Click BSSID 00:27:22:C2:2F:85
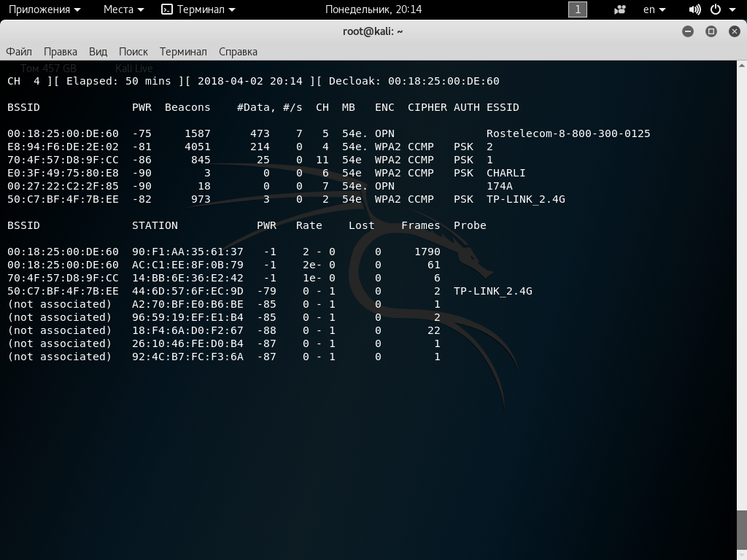Screen dimensions: 747x560 (63, 186)
